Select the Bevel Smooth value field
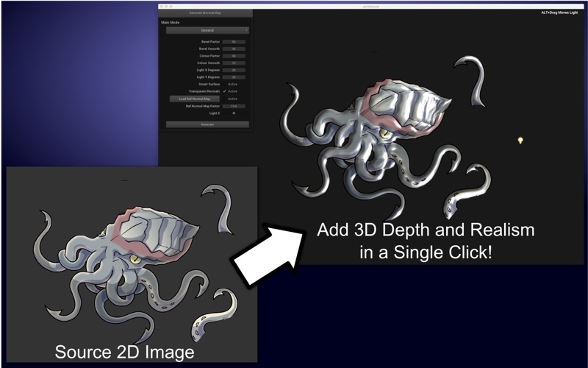588x368 pixels. click(234, 49)
